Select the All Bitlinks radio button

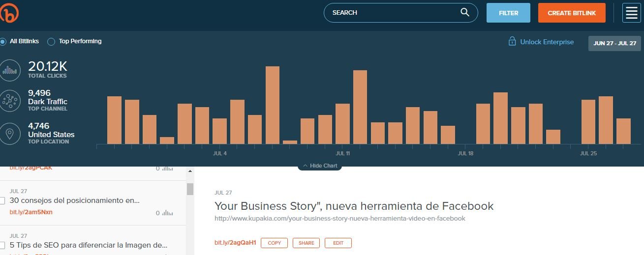3,42
